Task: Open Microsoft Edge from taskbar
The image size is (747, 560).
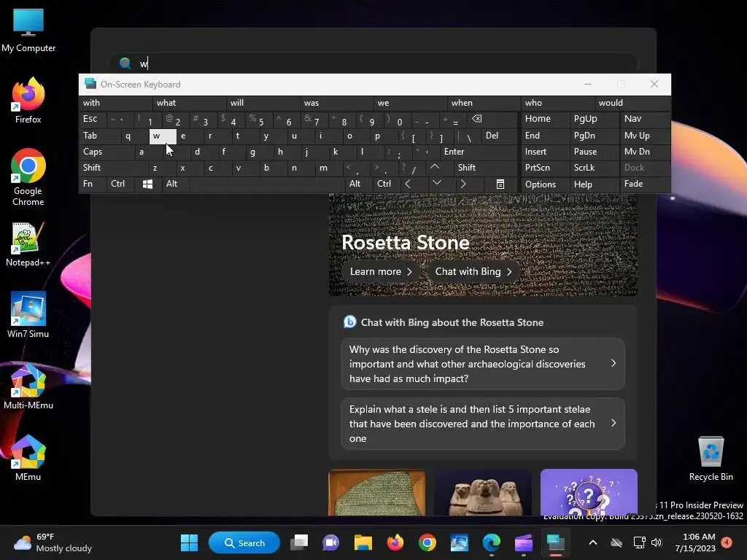Action: click(491, 542)
